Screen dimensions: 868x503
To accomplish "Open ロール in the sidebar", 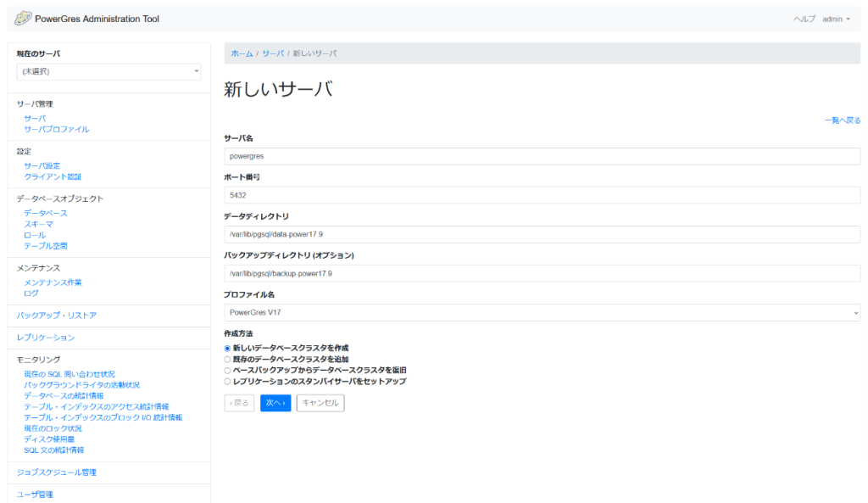I will coord(35,235).
